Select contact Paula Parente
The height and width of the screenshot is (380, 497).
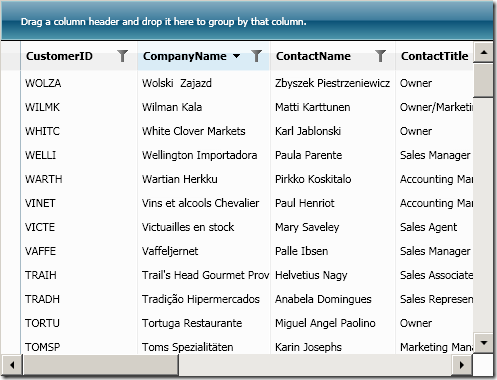(x=333, y=155)
